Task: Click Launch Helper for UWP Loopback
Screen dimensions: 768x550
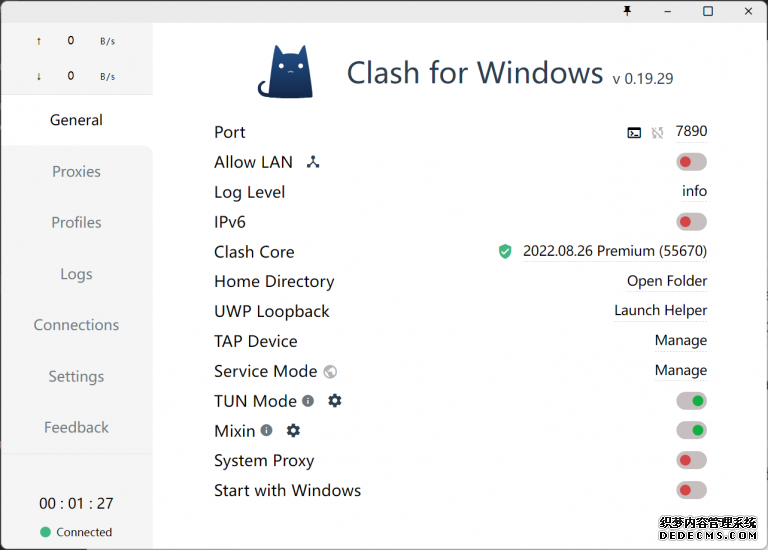Action: coord(660,310)
